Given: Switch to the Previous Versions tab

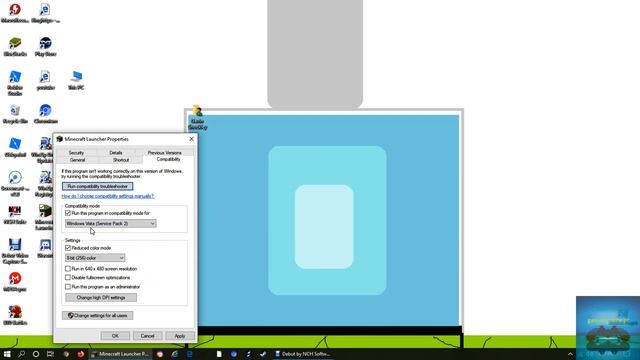Looking at the screenshot, I should click(164, 152).
